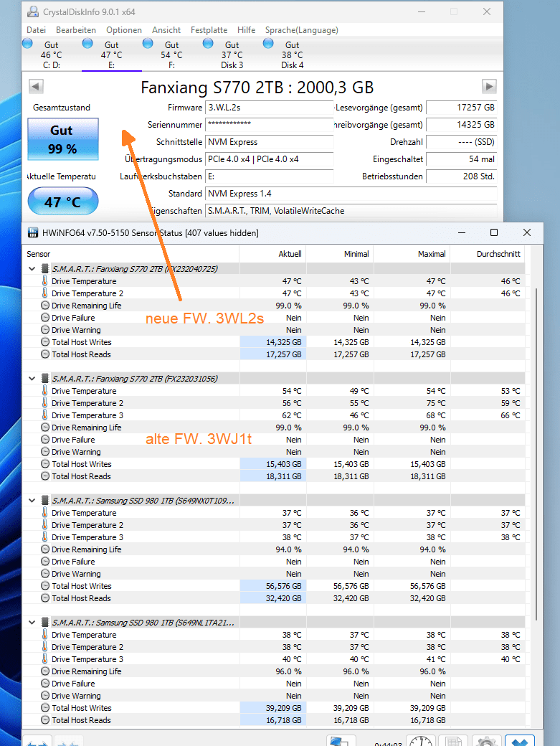The image size is (560, 746).
Task: Open the Ansicht menu
Action: pos(166,30)
